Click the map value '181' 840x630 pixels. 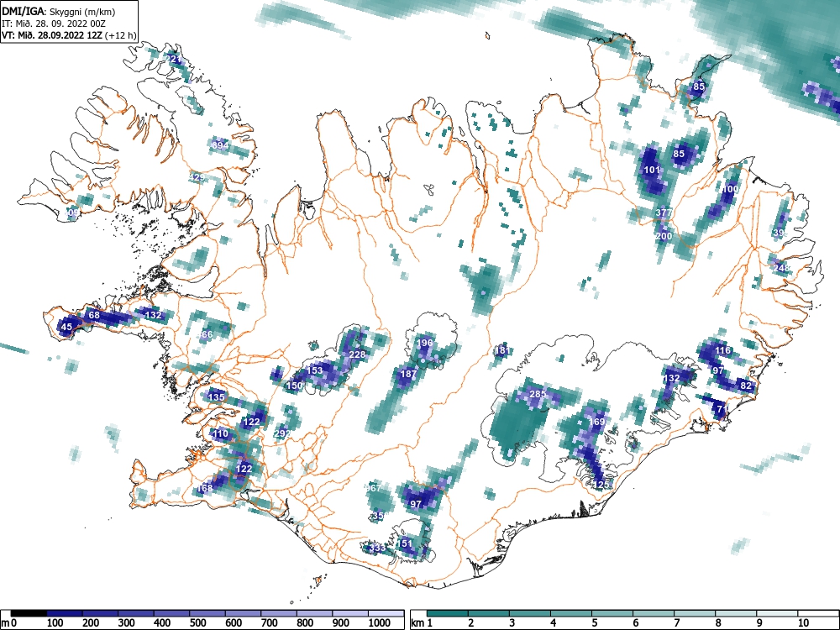(x=502, y=351)
